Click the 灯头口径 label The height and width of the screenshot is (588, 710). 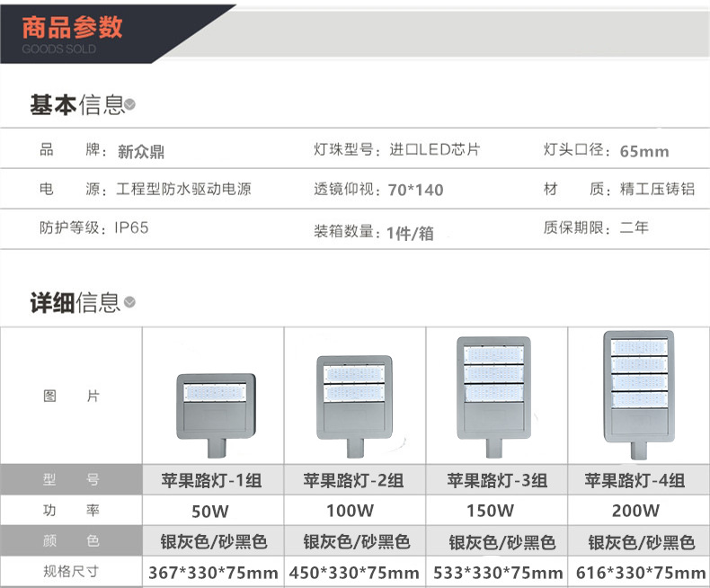click(577, 149)
